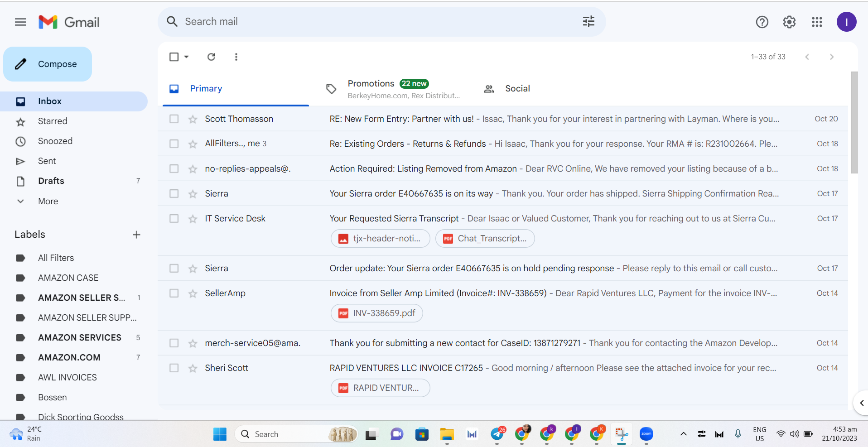Show the side panel chevron
Viewport: 868px width, 447px height.
click(x=861, y=403)
